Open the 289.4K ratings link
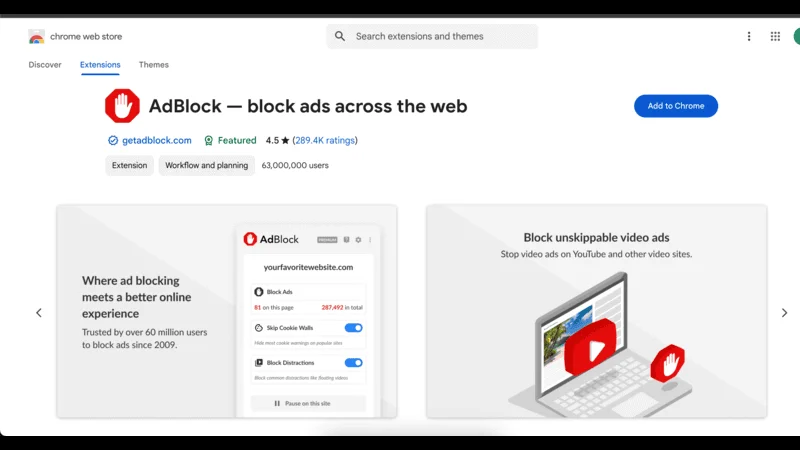The height and width of the screenshot is (450, 800). tap(325, 141)
